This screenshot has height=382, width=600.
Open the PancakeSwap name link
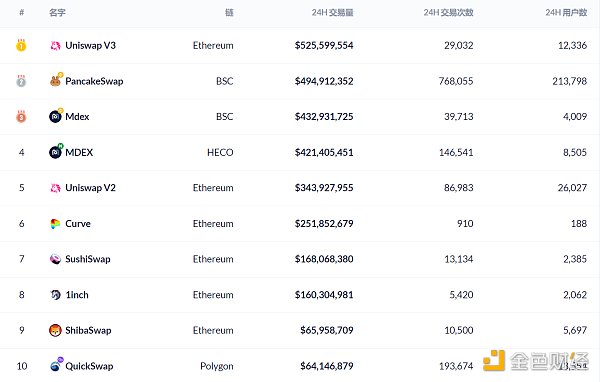94,81
